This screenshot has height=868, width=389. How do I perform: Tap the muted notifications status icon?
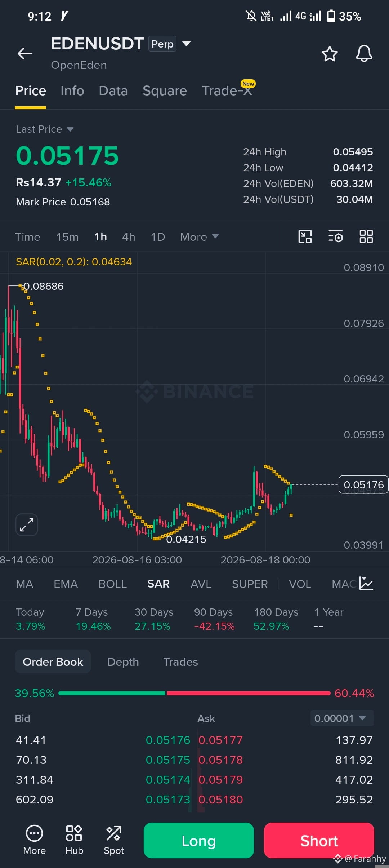pos(251,16)
